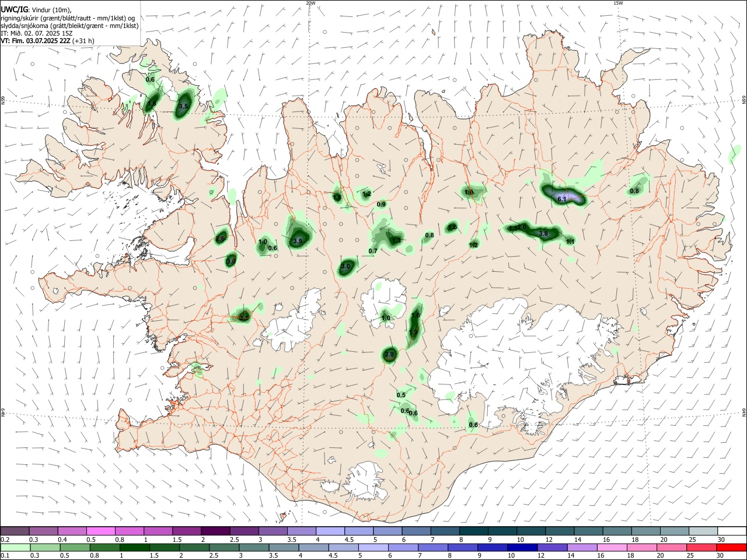Image resolution: width=747 pixels, height=560 pixels.
Task: Click the valid time 'VT: Fim. 03.07.2025 22Z'
Action: (x=36, y=41)
